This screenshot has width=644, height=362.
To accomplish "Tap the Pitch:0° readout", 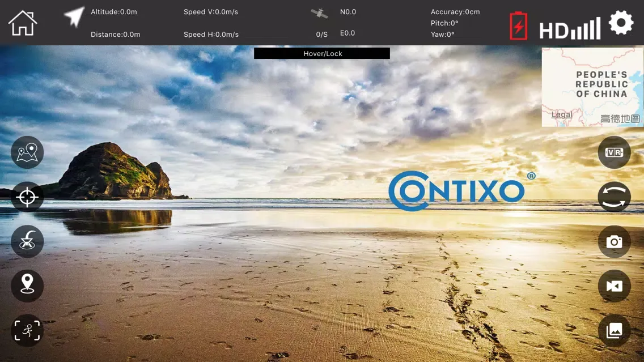I will coord(444,23).
